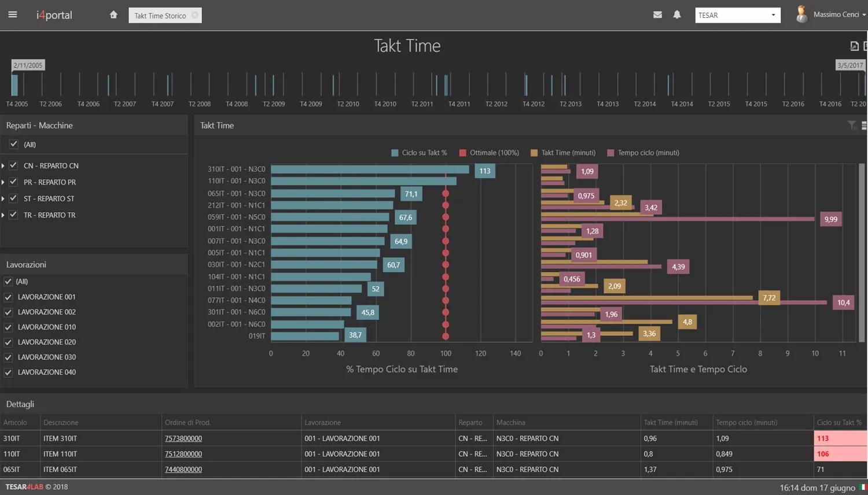Disable the LAVORAZIONE 020 filter

pyautogui.click(x=8, y=342)
